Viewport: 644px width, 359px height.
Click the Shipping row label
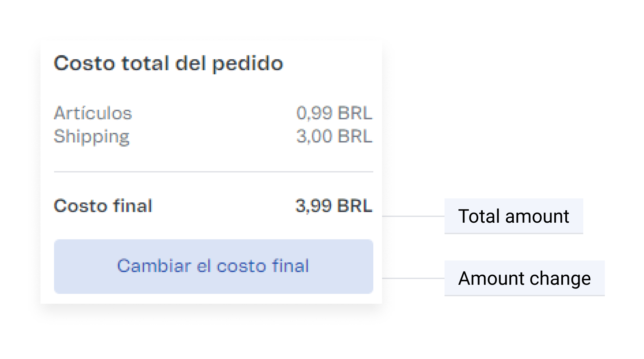click(x=91, y=137)
